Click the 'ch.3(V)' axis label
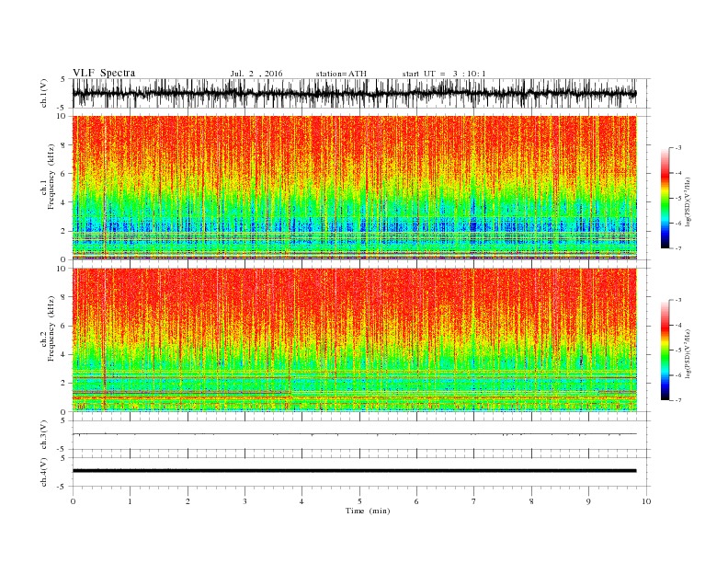This screenshot has height=563, width=728. 44,435
